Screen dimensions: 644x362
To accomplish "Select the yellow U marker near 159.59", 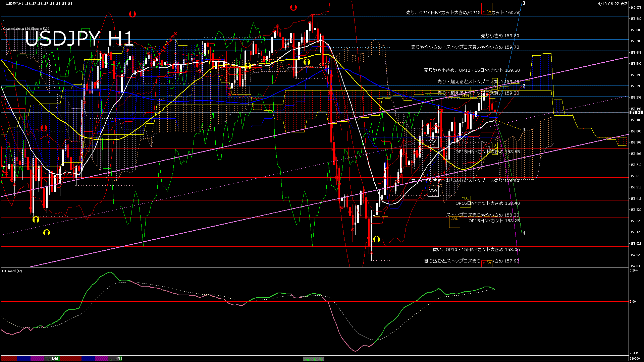I will tap(307, 61).
